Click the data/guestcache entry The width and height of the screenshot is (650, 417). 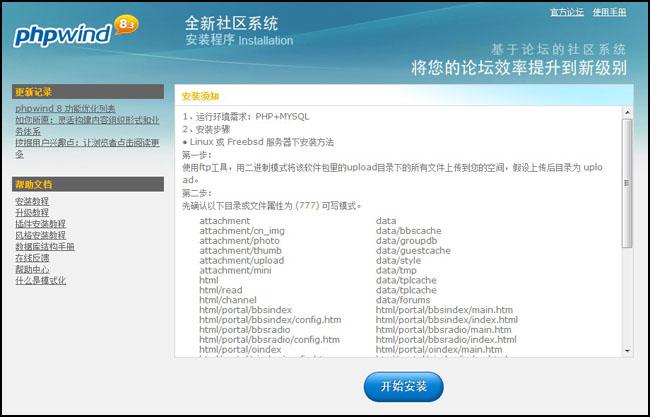(413, 250)
